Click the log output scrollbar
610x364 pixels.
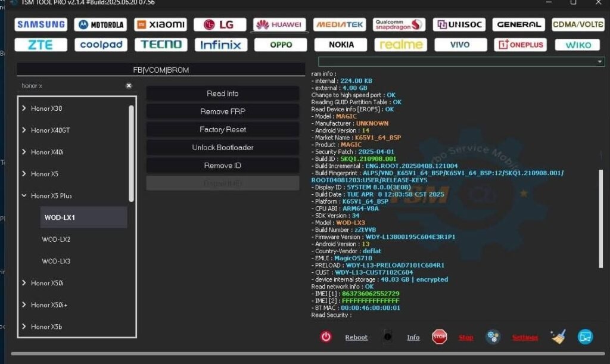tap(601, 219)
